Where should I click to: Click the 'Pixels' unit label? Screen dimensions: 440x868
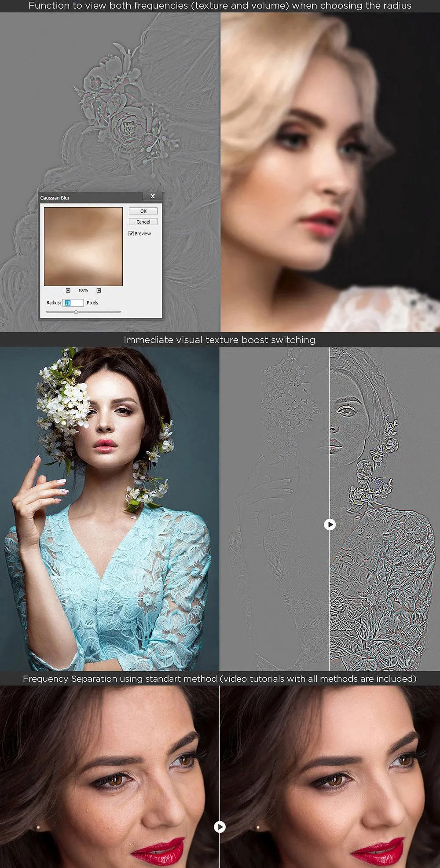tap(92, 303)
